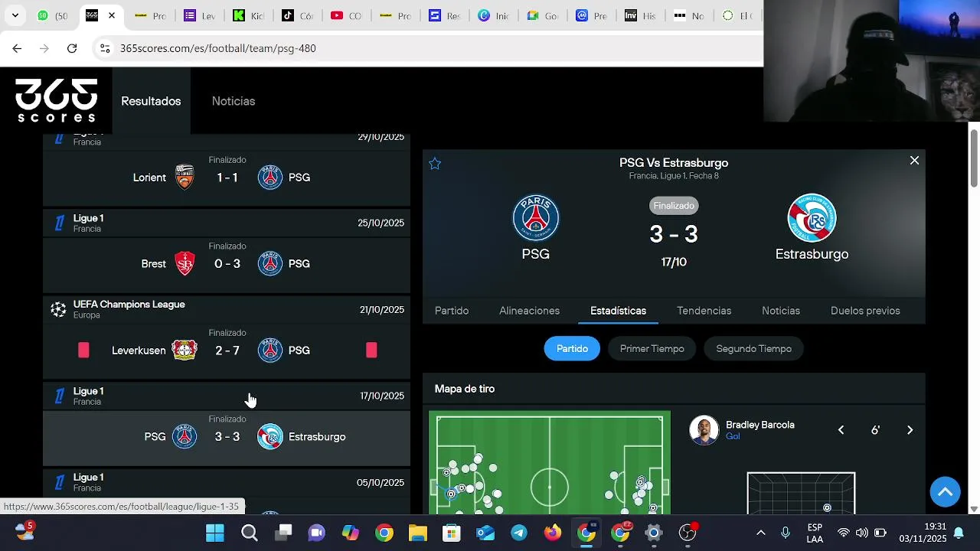Open the UEFA Champions League competition link

129,305
